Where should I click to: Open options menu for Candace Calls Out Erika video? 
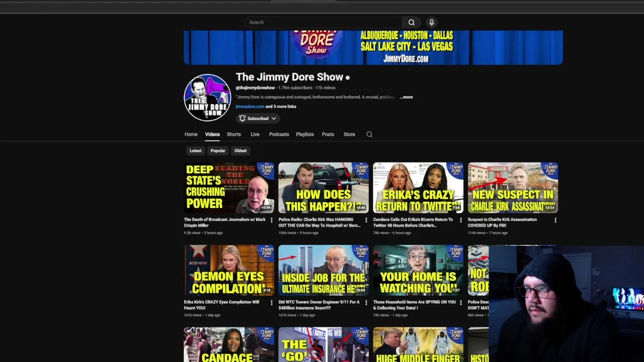(x=460, y=220)
